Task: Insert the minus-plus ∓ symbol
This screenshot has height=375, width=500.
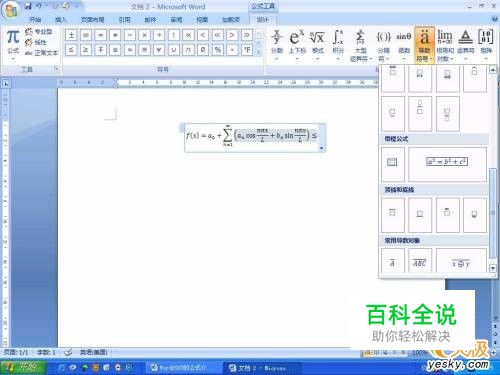Action: pyautogui.click(x=101, y=50)
